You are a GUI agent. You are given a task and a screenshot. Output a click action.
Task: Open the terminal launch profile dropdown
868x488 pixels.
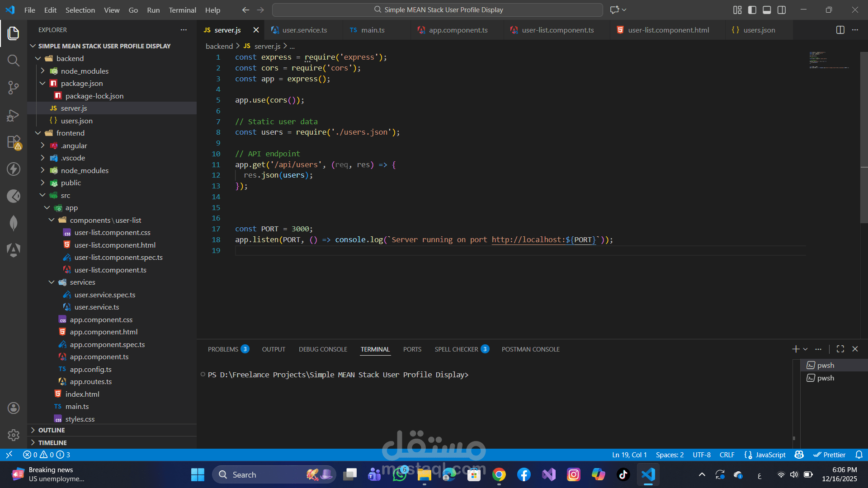coord(804,349)
